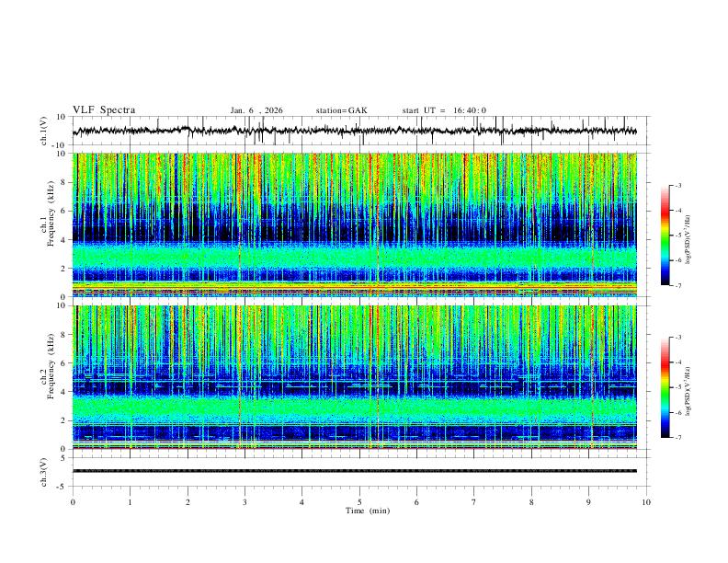Click the ch.2 PSD color bar
Image resolution: width=728 pixels, height=563 pixels.
[665, 387]
